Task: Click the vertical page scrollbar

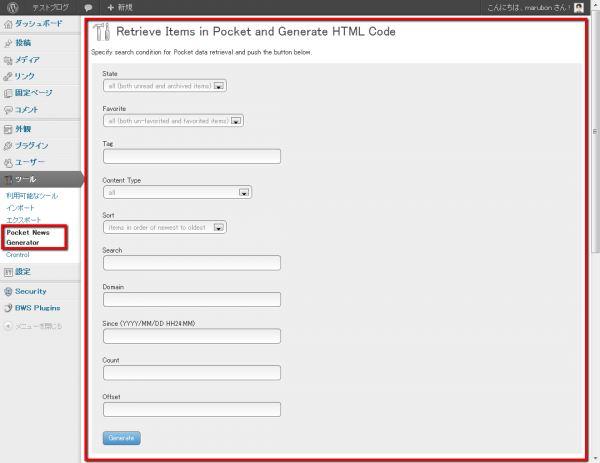Action: (595, 134)
